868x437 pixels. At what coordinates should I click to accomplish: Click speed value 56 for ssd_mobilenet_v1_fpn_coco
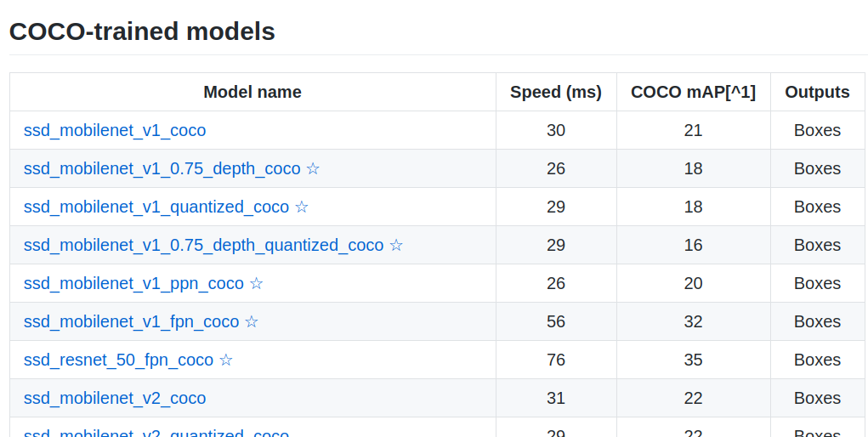[x=556, y=321]
